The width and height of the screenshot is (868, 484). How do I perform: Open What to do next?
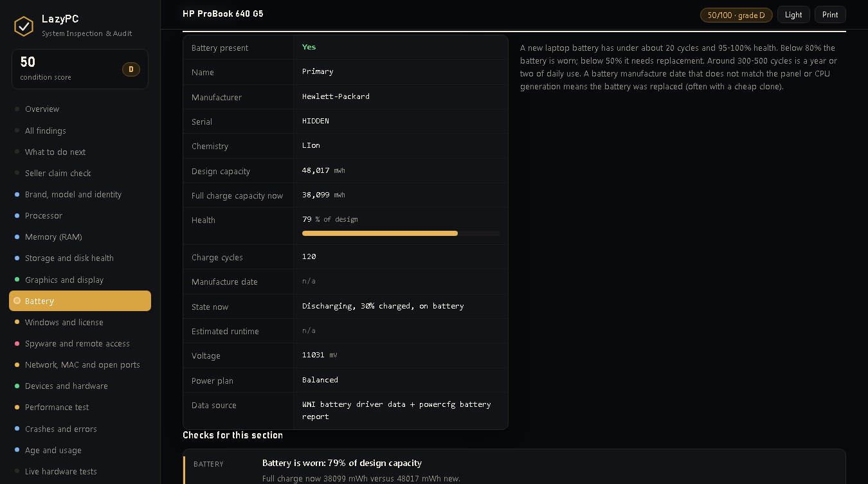(80, 152)
